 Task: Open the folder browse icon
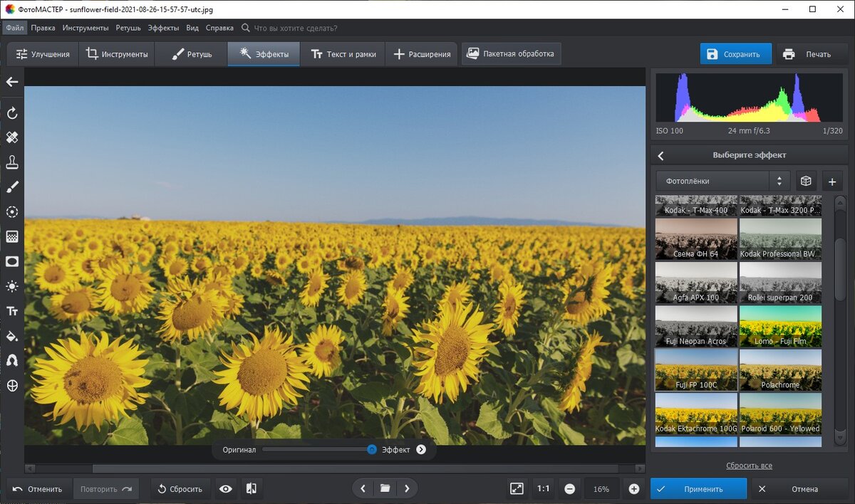385,488
